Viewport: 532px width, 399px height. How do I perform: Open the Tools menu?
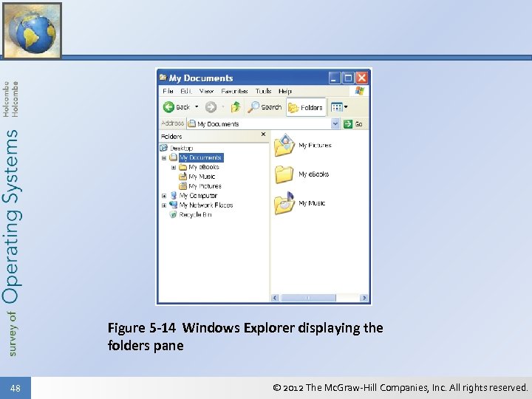[263, 91]
